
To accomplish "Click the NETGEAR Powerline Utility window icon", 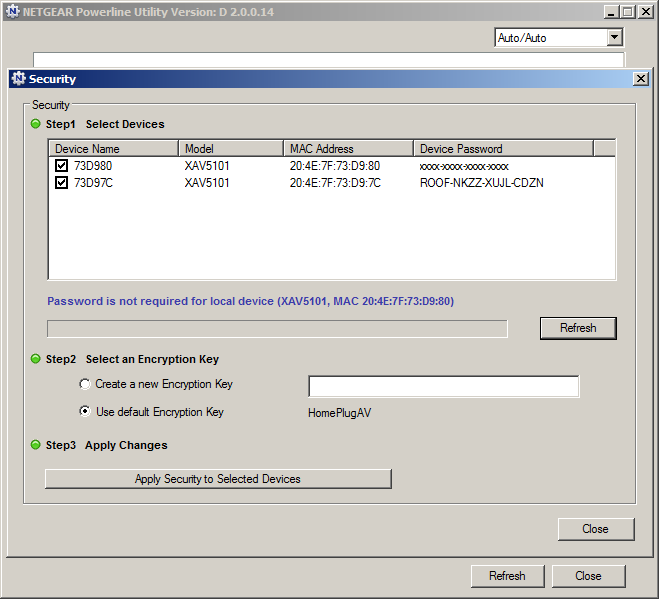I will [x=13, y=11].
